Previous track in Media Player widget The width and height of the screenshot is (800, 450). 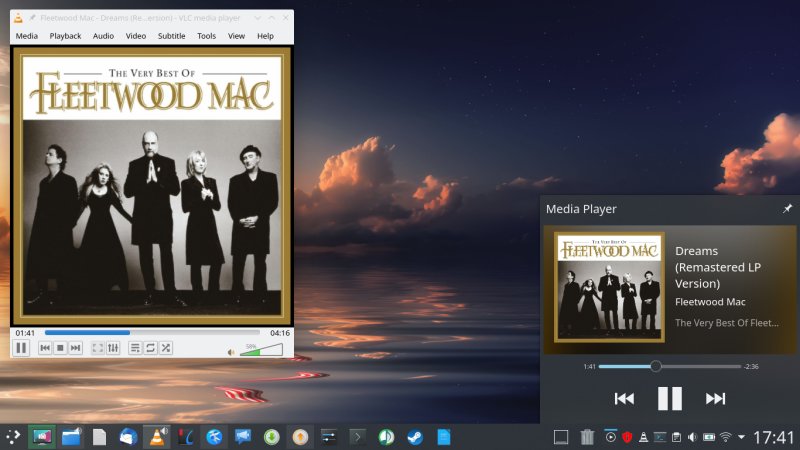[x=624, y=398]
